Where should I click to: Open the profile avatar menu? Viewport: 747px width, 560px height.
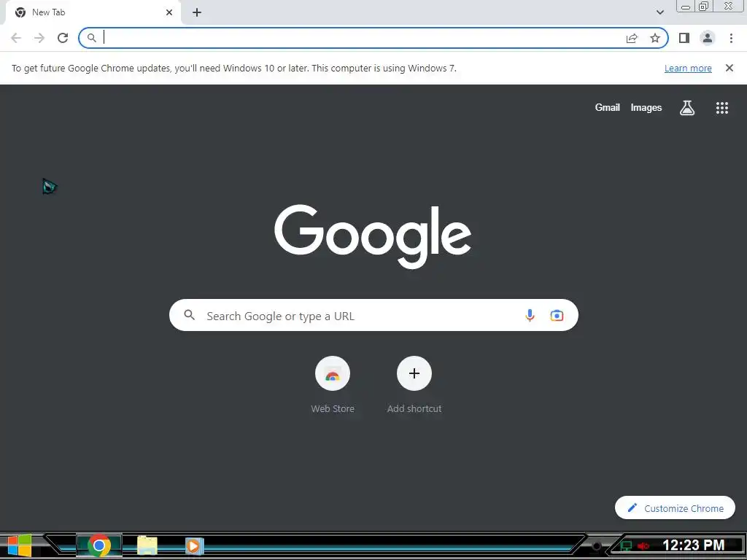[708, 38]
